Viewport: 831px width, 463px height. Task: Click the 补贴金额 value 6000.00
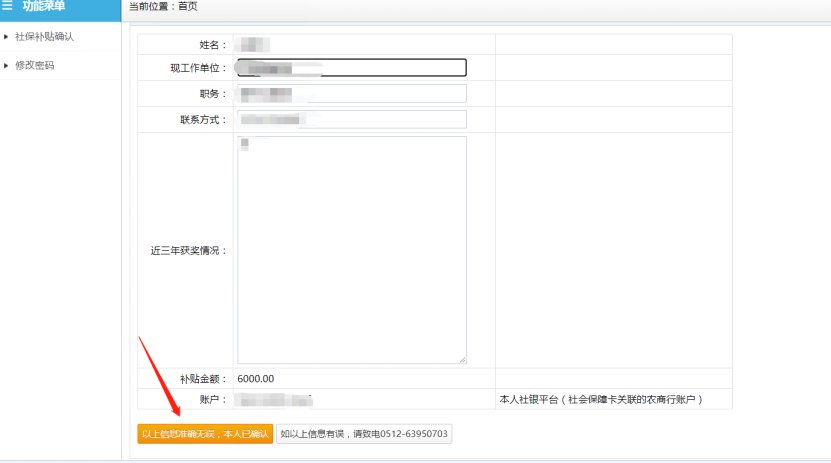(255, 379)
